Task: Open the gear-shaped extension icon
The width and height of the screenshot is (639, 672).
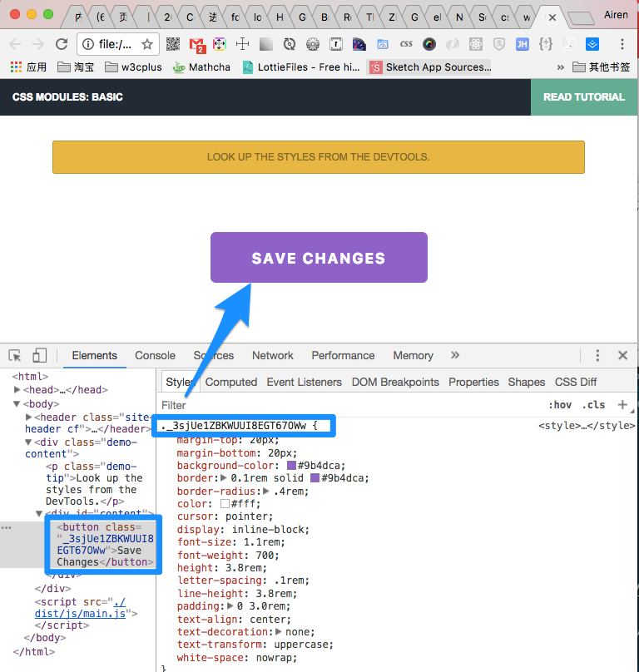Action: click(313, 44)
